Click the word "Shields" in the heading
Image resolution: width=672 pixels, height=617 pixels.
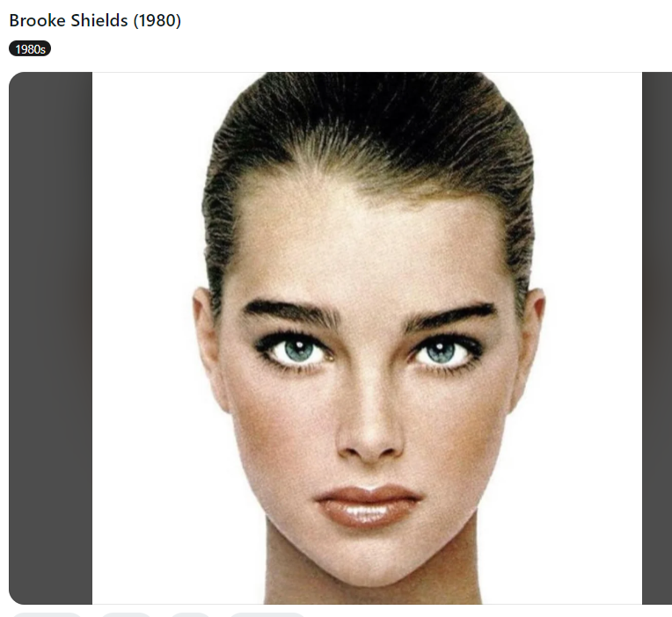pos(99,20)
